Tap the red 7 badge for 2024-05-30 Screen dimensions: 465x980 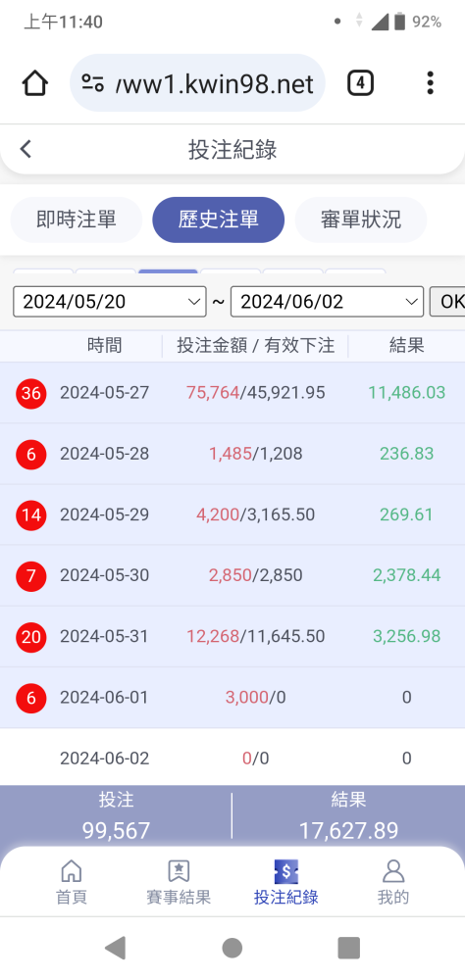click(x=31, y=575)
